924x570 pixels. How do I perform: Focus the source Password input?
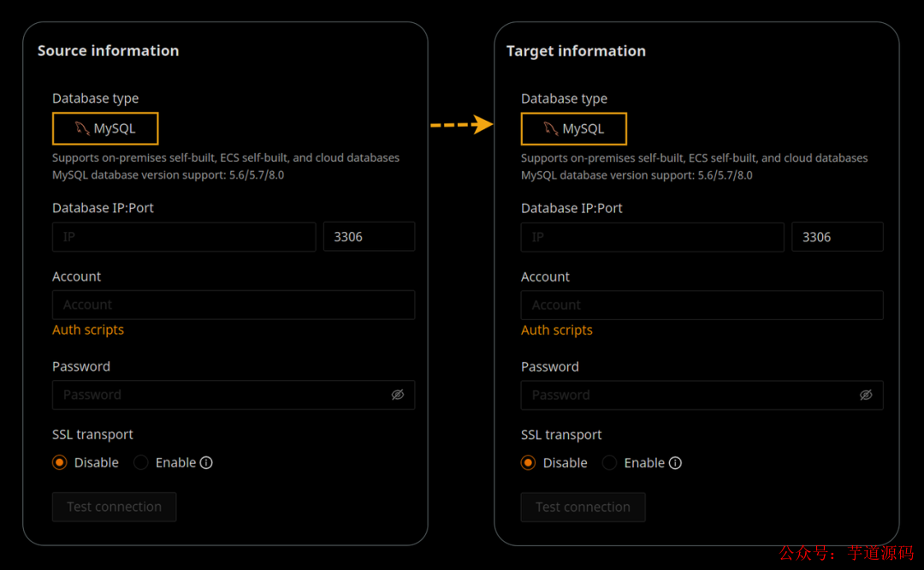point(234,395)
